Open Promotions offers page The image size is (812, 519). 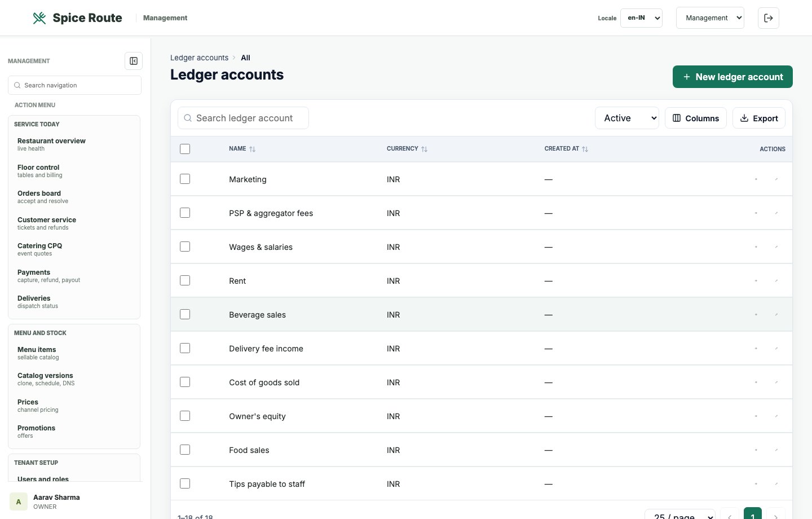coord(74,432)
